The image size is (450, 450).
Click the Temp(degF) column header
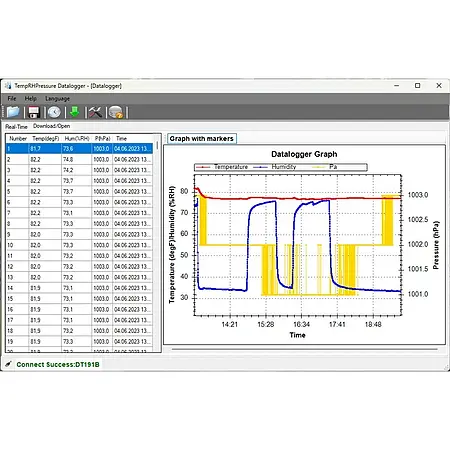pos(46,138)
